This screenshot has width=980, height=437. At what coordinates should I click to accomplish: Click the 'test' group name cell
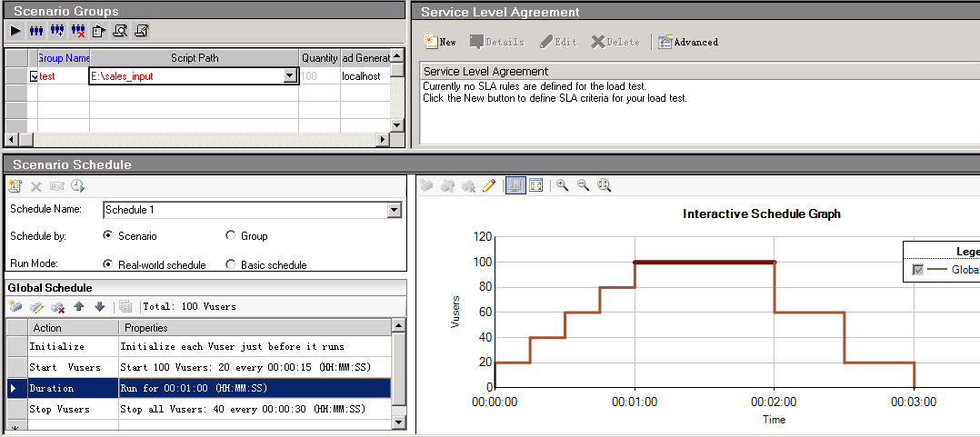(64, 76)
